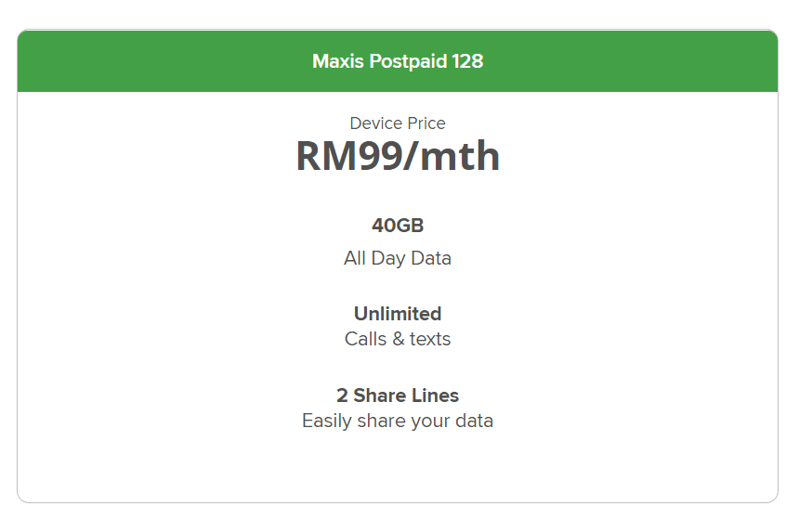Click the word Lines in Share Lines
The height and width of the screenshot is (532, 799).
(440, 396)
